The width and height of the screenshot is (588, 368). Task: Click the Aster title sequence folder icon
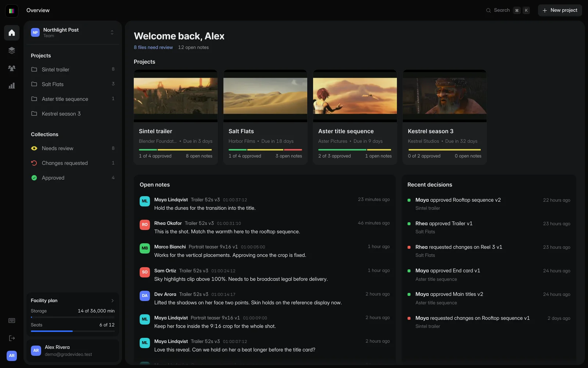(x=34, y=99)
